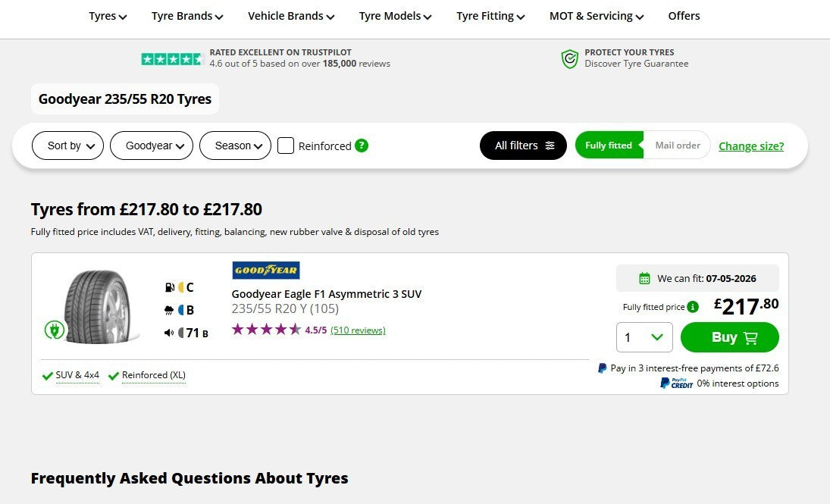Screen dimensions: 830x504
Task: Open Discover Tyre Guarantee text
Action: pos(636,64)
